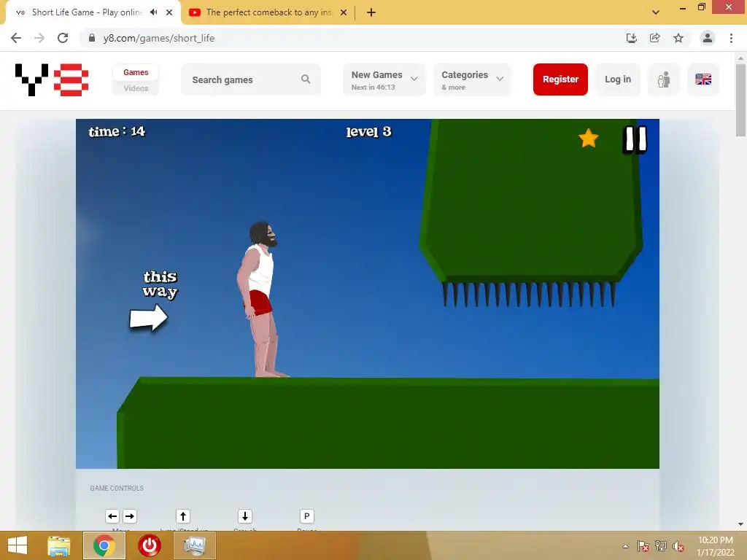The height and width of the screenshot is (560, 747).
Task: Open the Chrome profile icon
Action: pos(708,38)
